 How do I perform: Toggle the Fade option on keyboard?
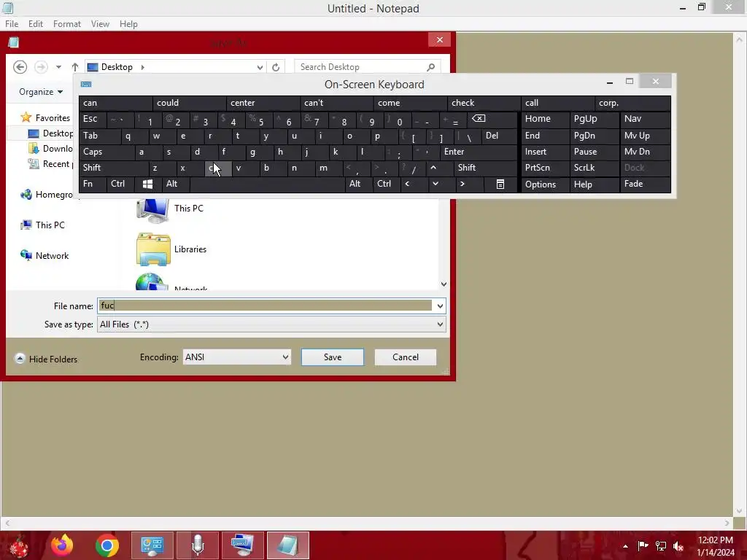(x=645, y=184)
